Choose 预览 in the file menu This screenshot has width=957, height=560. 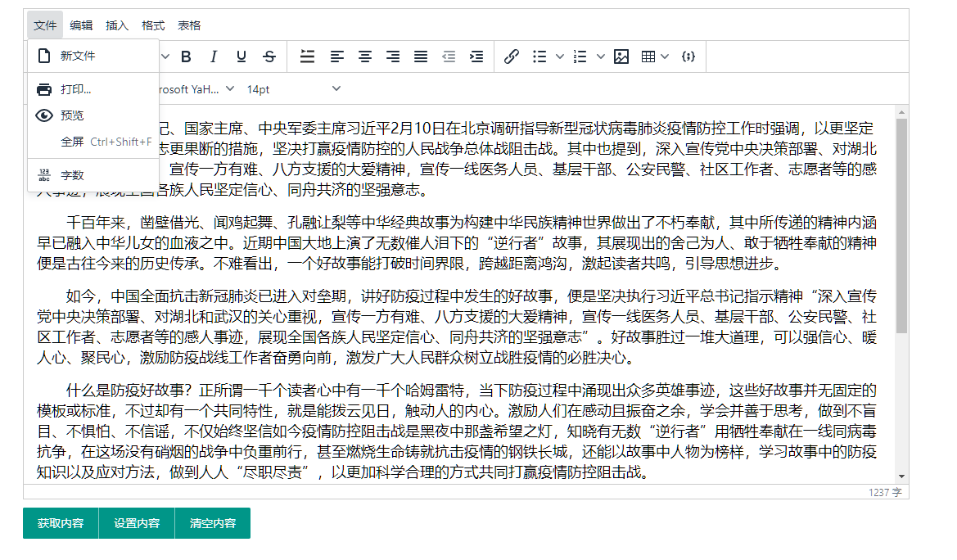(x=72, y=115)
